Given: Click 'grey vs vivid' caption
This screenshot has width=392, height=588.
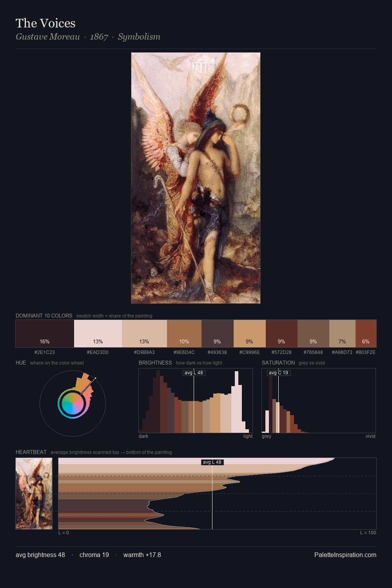Looking at the screenshot, I should click(x=312, y=363).
